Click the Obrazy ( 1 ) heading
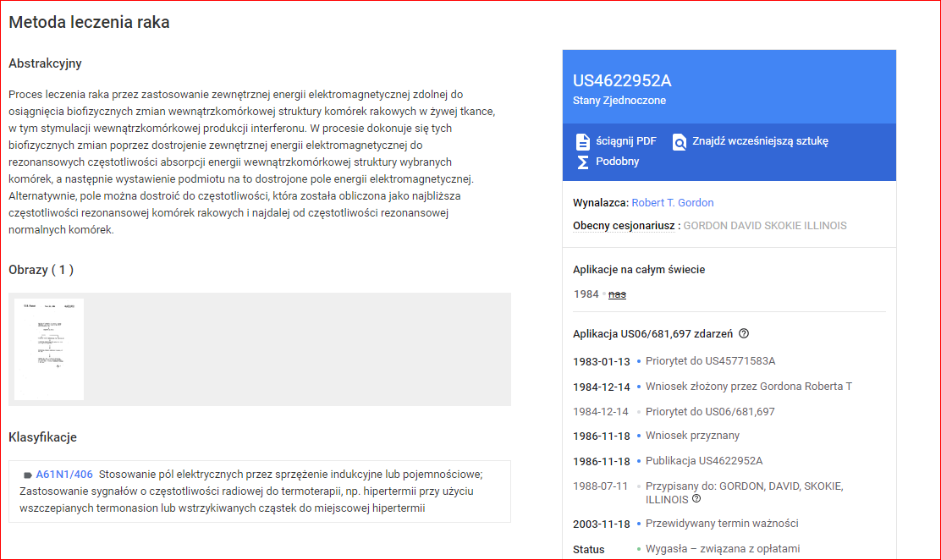Image resolution: width=941 pixels, height=560 pixels. [41, 270]
